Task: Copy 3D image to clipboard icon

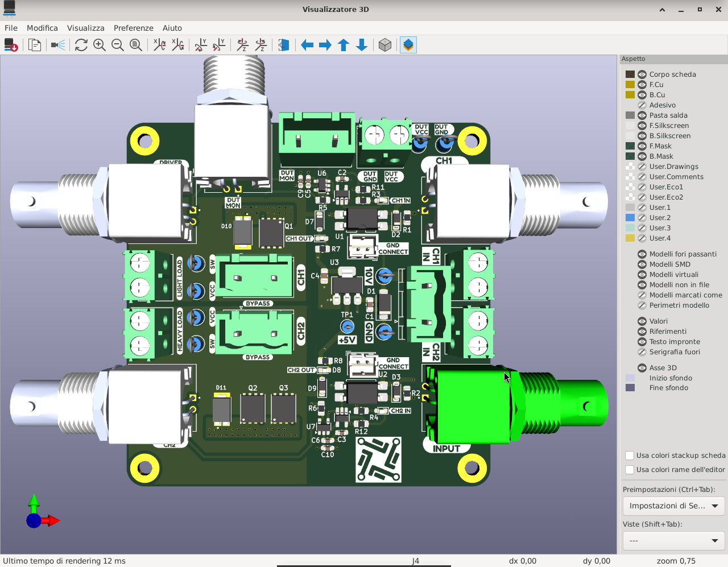Action: (x=35, y=45)
